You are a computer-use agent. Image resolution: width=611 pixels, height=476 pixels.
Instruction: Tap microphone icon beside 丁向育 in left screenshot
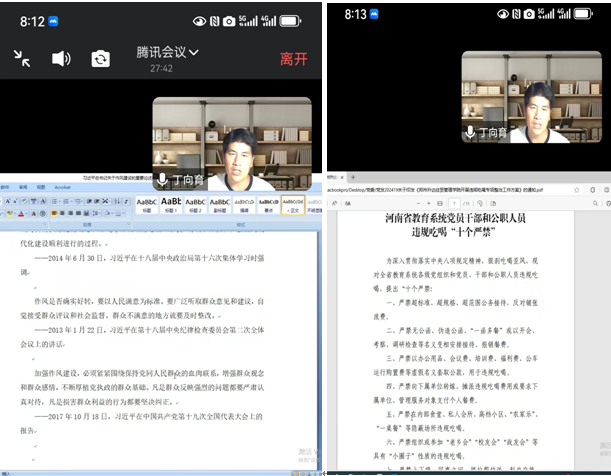click(162, 181)
